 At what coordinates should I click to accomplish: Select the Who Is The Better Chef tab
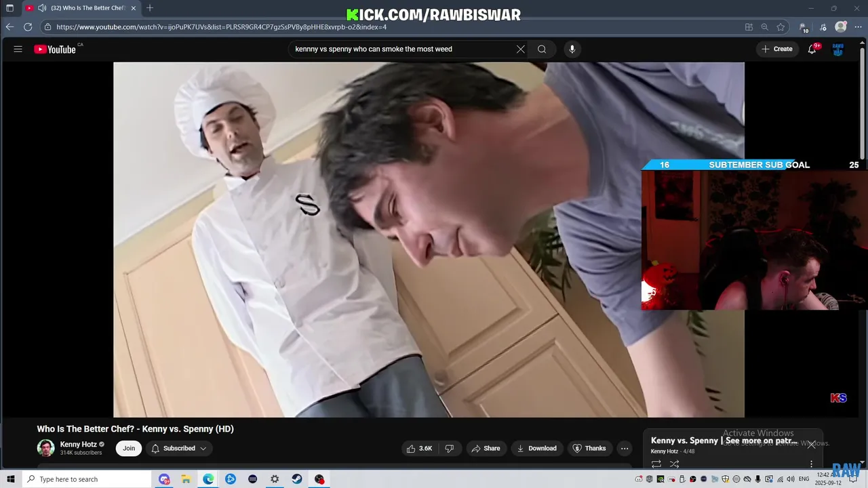click(81, 8)
